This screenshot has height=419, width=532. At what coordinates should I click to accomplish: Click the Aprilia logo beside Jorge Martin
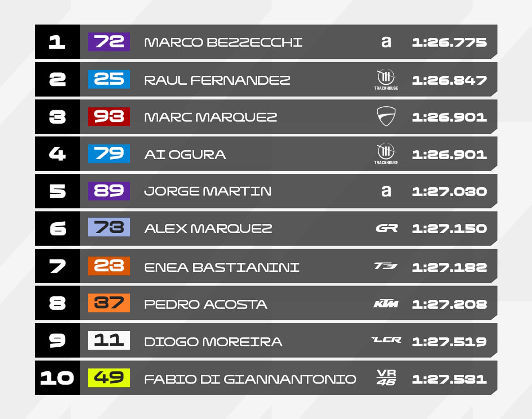[x=386, y=191]
